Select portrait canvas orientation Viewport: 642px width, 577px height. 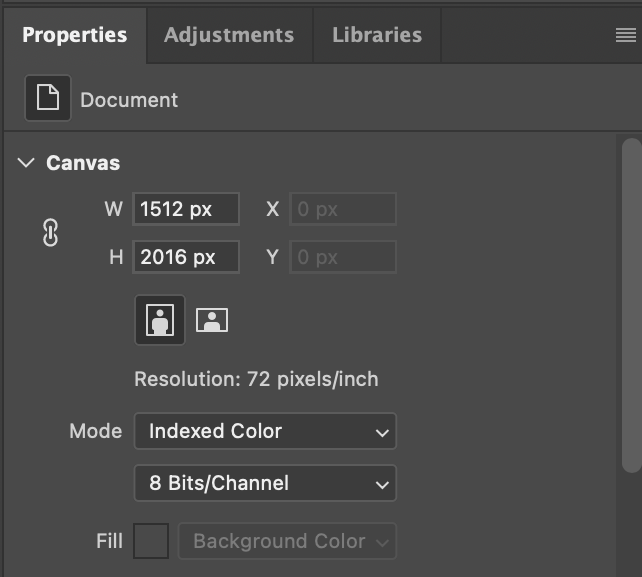(160, 320)
